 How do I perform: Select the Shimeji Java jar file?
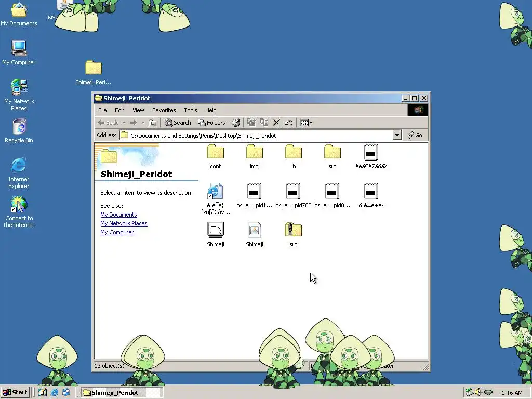(255, 235)
